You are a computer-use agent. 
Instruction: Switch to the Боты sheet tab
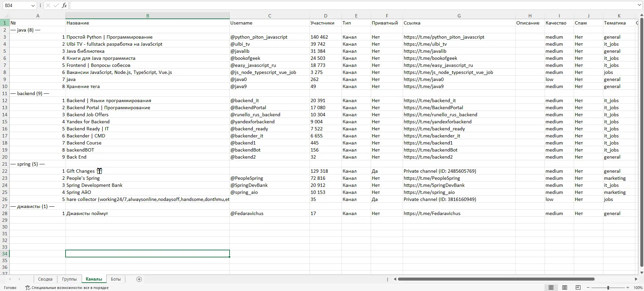[x=116, y=279]
